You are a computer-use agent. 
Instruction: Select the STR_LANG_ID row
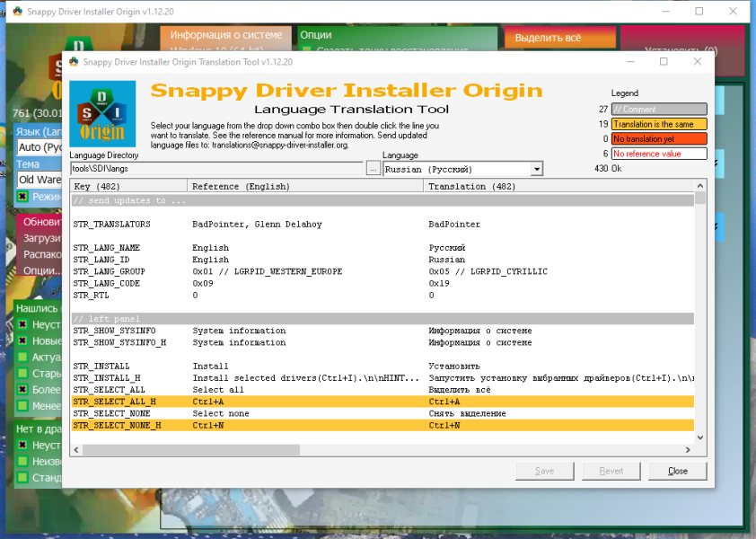[382, 260]
